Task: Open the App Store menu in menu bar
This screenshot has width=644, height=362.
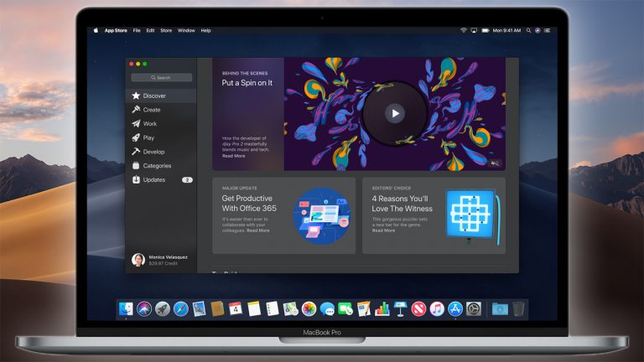Action: tap(116, 30)
